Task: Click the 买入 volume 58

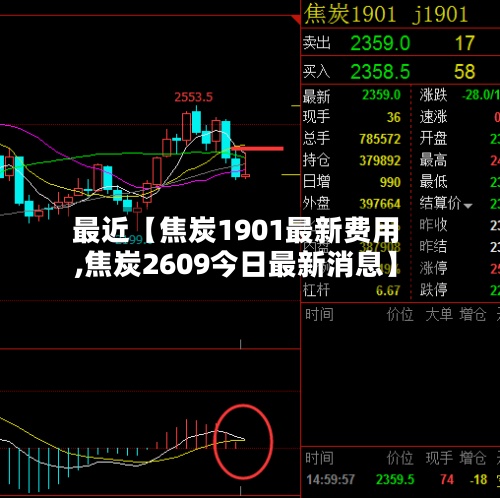Action: tap(465, 72)
